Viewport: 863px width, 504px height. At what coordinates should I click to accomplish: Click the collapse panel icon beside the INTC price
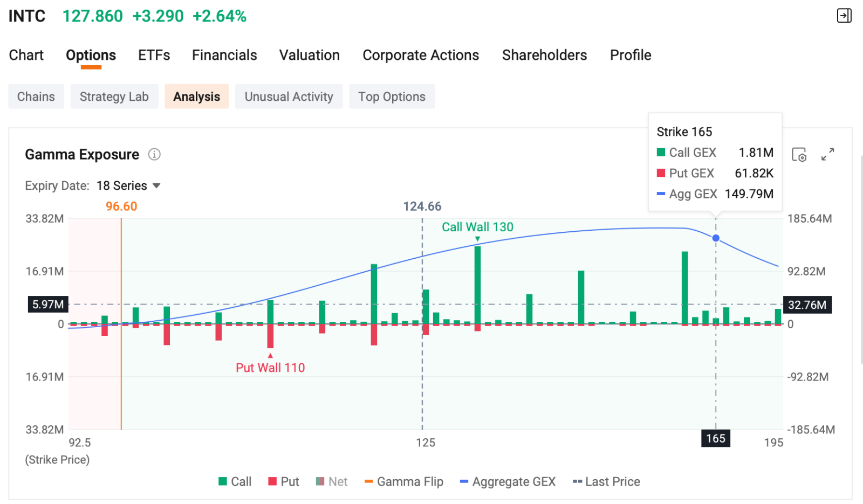(844, 16)
